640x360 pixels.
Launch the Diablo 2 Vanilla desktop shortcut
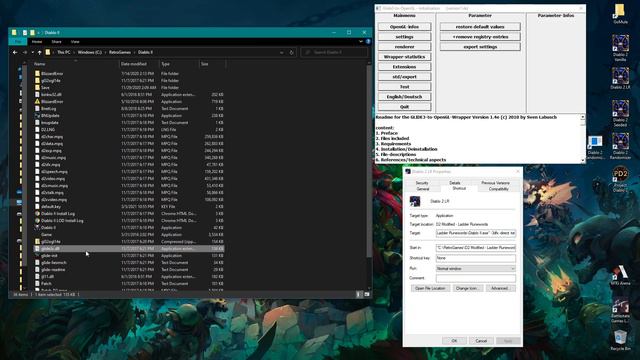[620, 48]
